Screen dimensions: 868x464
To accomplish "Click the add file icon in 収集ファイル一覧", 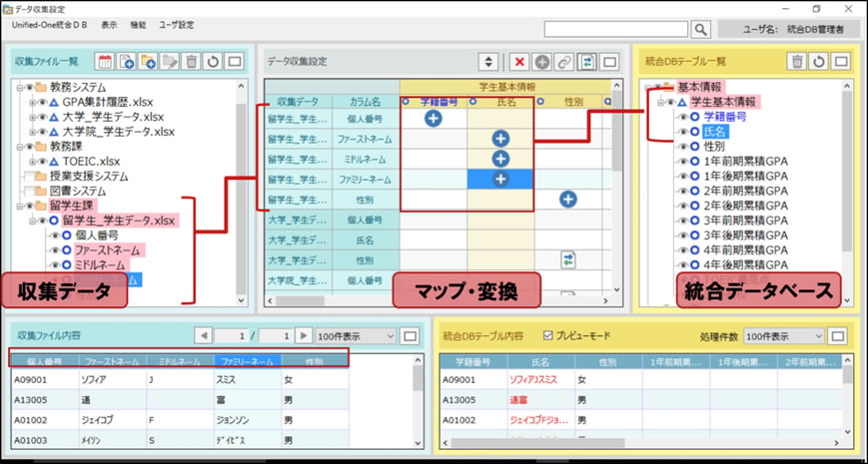I will tap(127, 62).
